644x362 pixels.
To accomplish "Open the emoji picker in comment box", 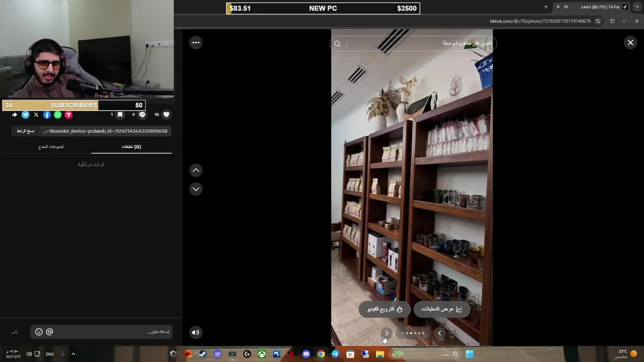I will coord(39,332).
